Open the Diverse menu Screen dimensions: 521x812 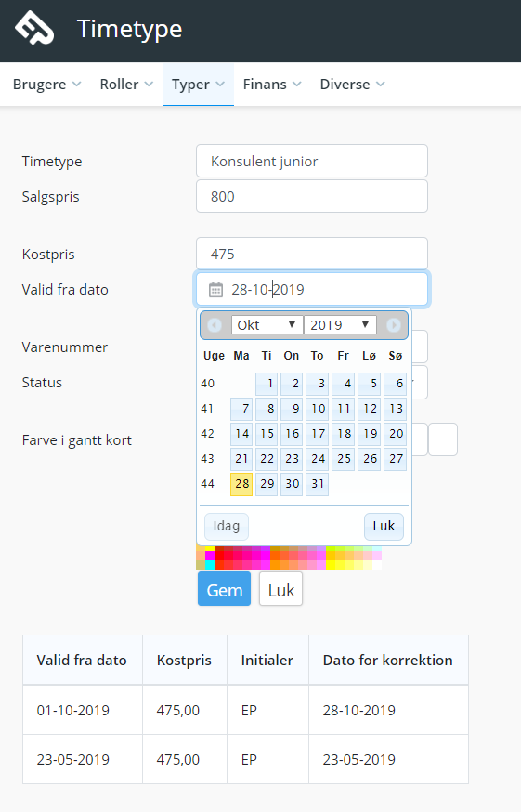352,85
